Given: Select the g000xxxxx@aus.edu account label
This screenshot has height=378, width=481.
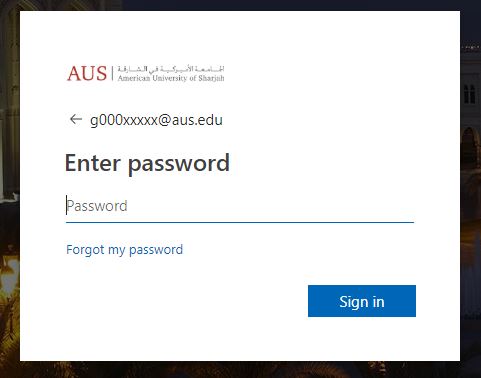Looking at the screenshot, I should point(156,120).
